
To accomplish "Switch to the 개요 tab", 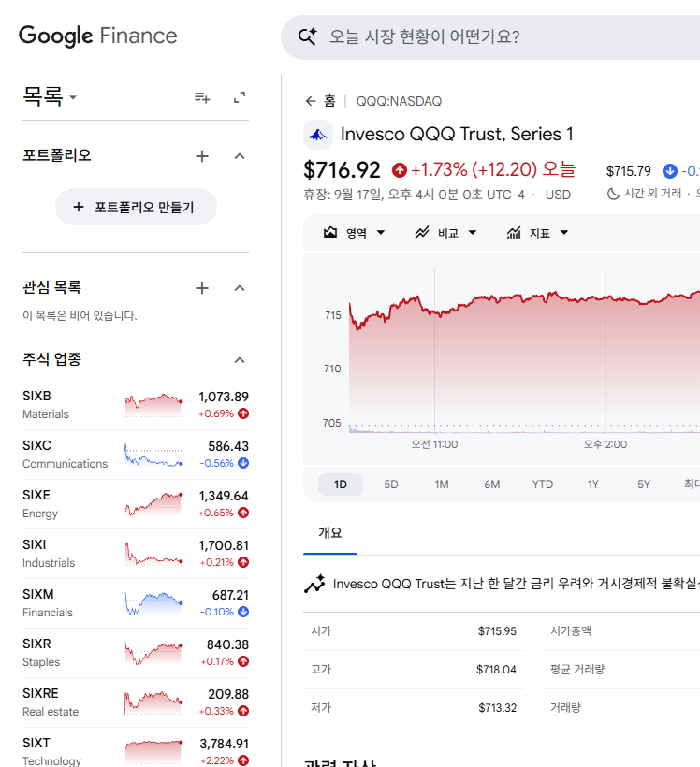I will [x=330, y=533].
